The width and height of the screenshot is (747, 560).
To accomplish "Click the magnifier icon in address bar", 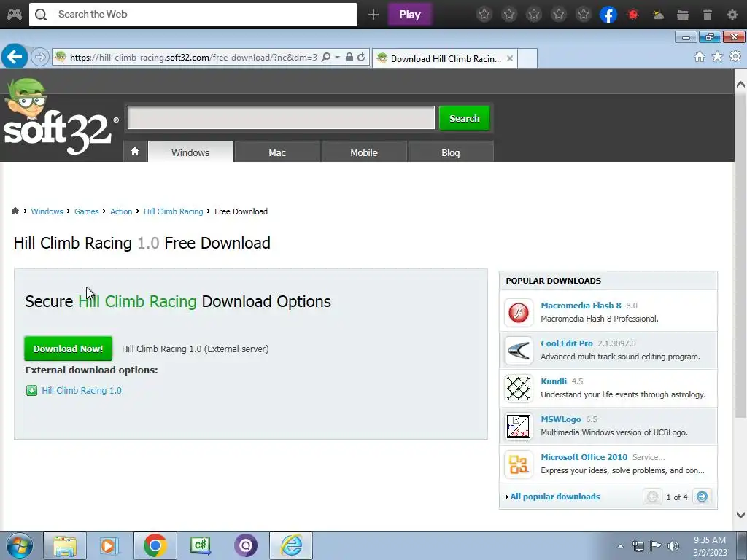I will (326, 57).
